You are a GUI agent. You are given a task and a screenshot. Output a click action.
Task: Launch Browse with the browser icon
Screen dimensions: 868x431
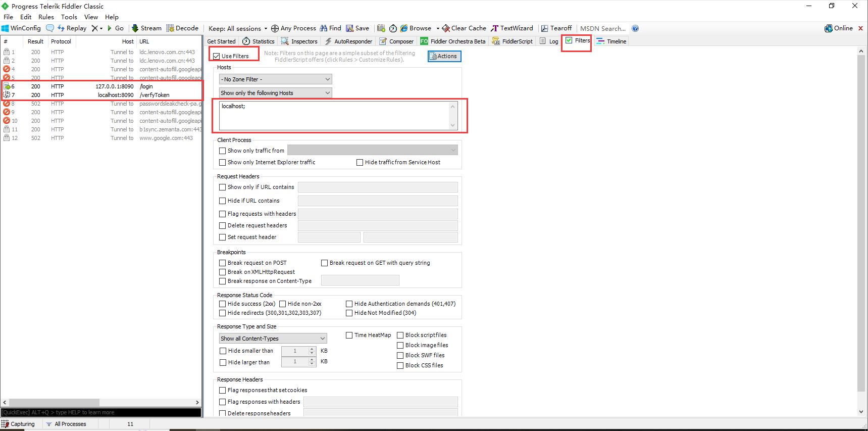pos(416,28)
